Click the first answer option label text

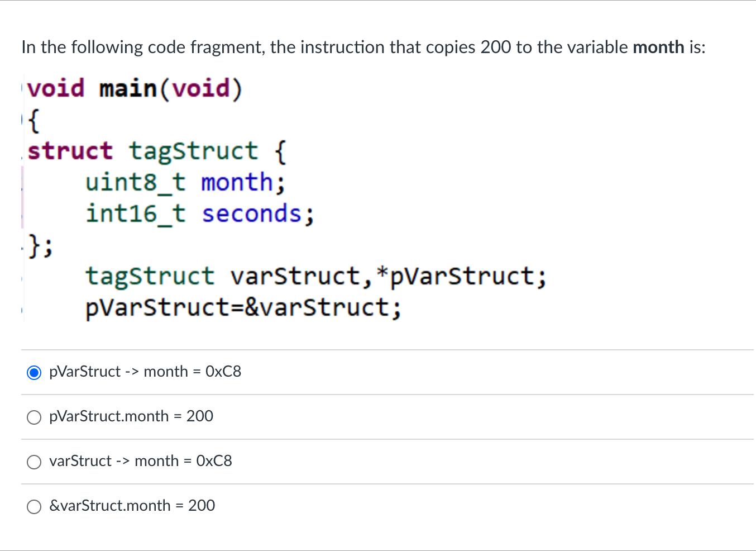(145, 372)
